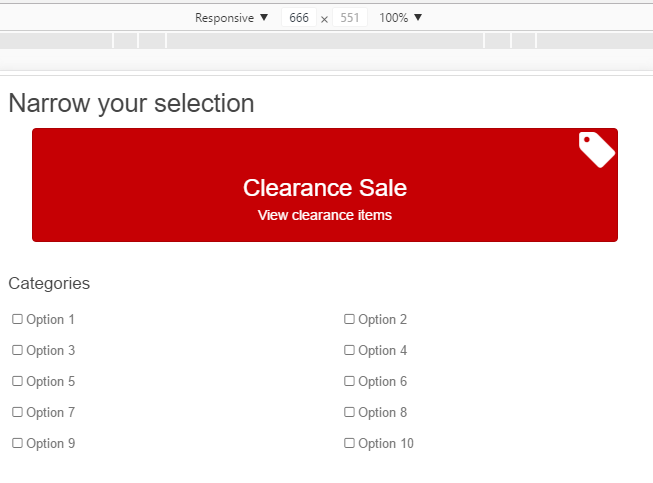Open the Clearance Sale banner
The width and height of the screenshot is (653, 483).
click(x=324, y=170)
